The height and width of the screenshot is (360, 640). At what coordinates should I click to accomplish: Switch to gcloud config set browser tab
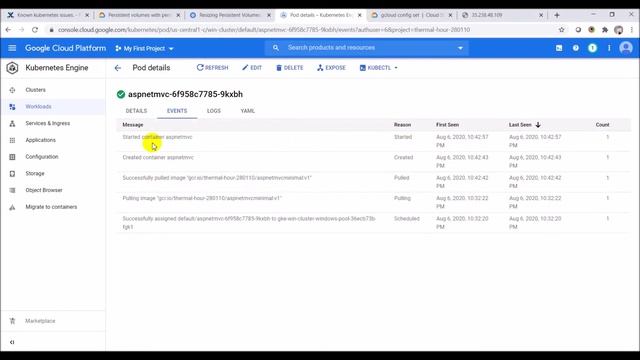pos(411,15)
